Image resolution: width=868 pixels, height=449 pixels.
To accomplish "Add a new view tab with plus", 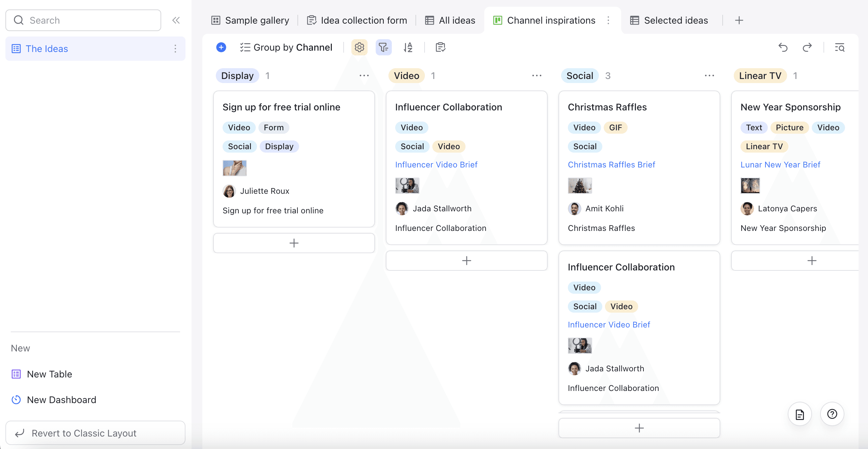I will pos(739,20).
